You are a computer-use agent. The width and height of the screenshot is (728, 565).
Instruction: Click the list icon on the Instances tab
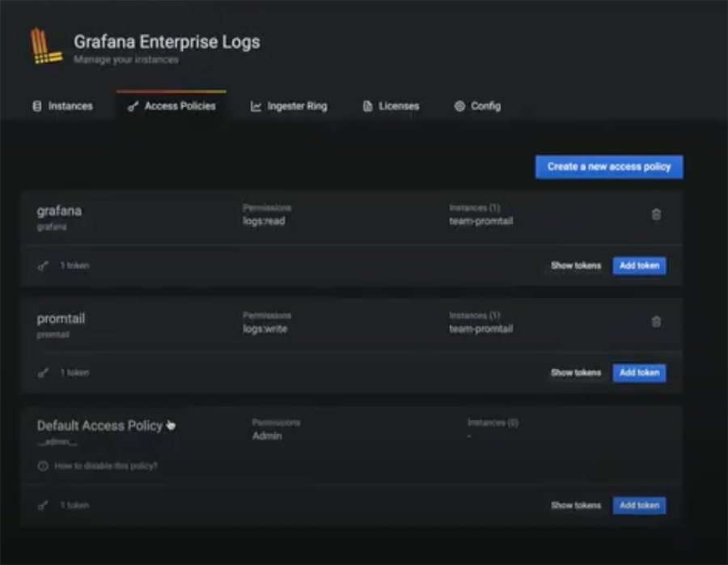(36, 105)
